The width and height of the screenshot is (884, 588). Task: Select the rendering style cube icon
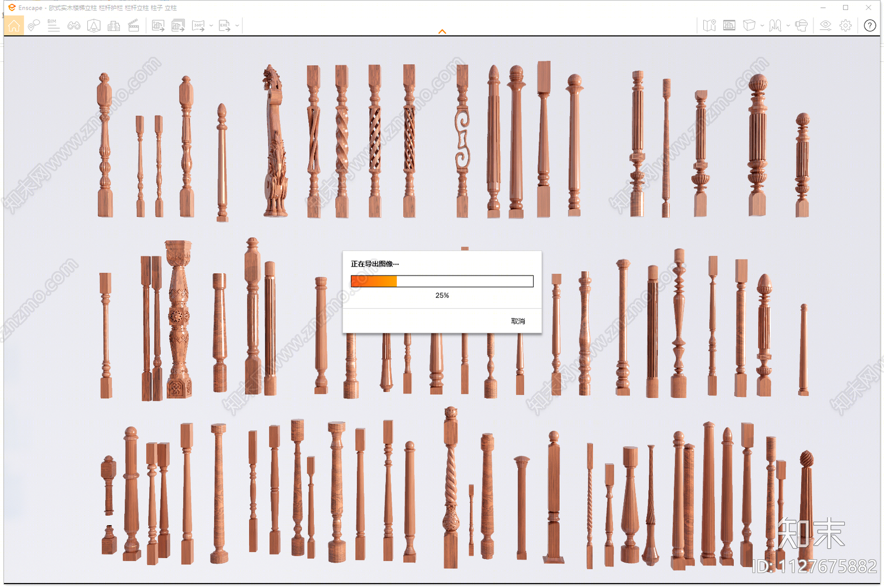(x=749, y=25)
